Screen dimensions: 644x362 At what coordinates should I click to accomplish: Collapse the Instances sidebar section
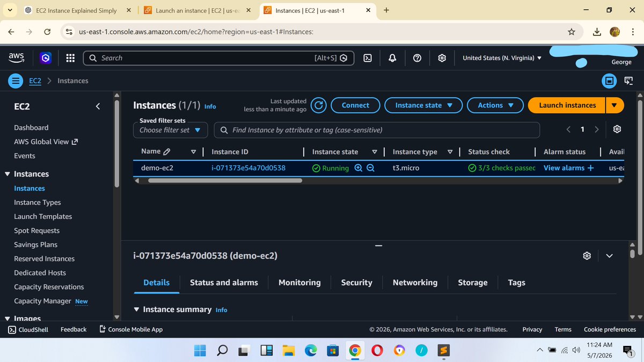pos(8,174)
